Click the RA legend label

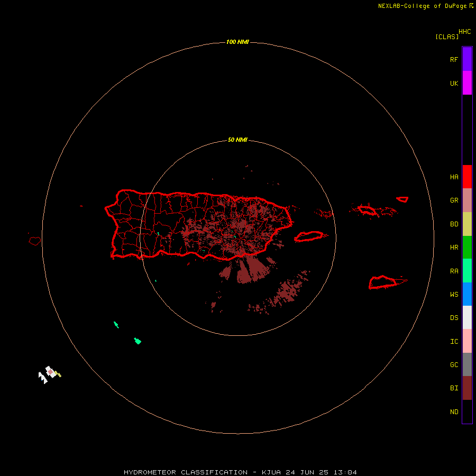pyautogui.click(x=454, y=271)
